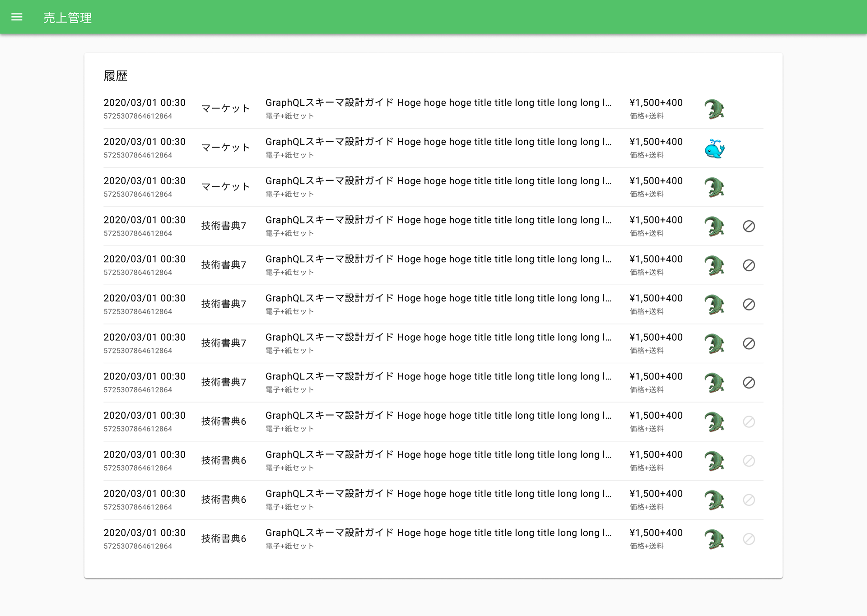Click the 売上管理 header title

pos(68,18)
